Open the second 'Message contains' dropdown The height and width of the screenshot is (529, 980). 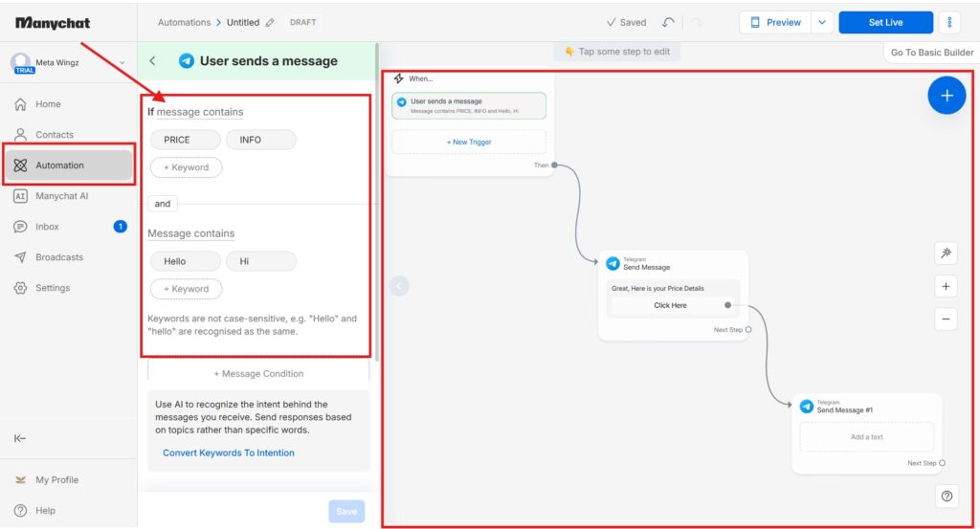[191, 233]
